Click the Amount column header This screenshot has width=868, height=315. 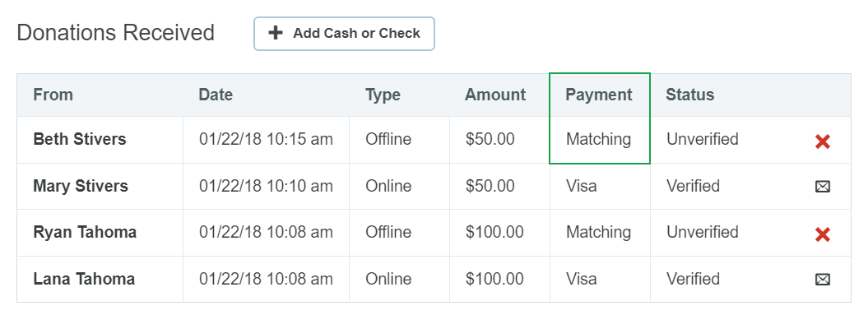click(495, 95)
